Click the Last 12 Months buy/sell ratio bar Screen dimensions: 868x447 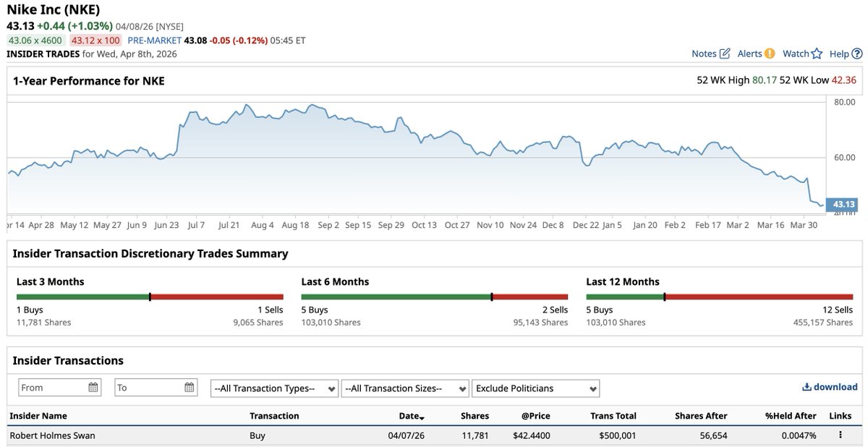coord(720,296)
